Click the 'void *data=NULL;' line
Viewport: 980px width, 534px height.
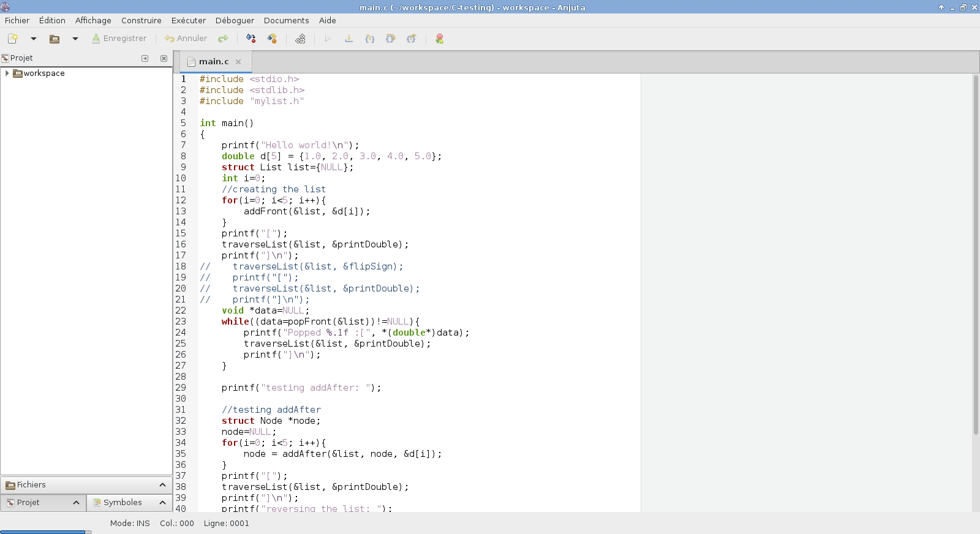(x=266, y=310)
